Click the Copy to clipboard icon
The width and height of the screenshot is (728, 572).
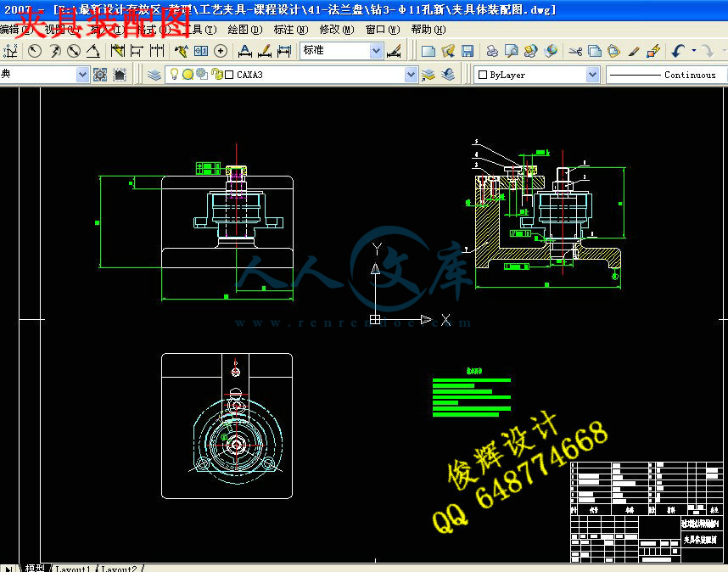click(x=594, y=51)
